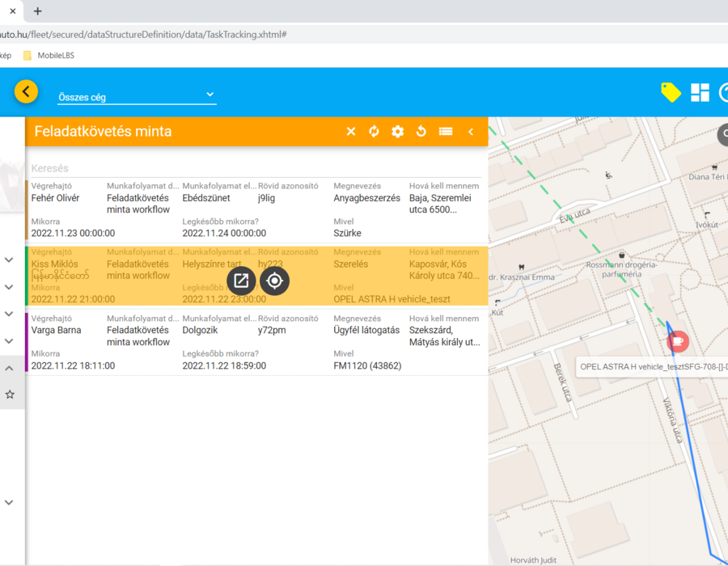The width and height of the screenshot is (728, 566).
Task: Click the Anyagbeszerzés task name
Action: [x=366, y=198]
